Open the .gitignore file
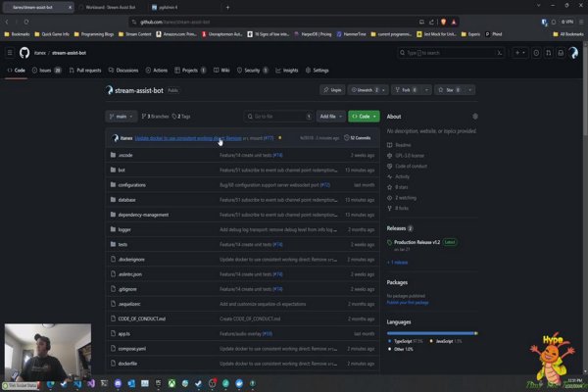 coord(127,289)
